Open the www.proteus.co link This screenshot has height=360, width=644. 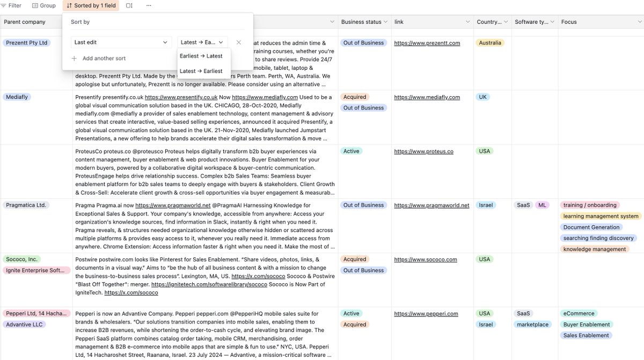click(x=423, y=152)
